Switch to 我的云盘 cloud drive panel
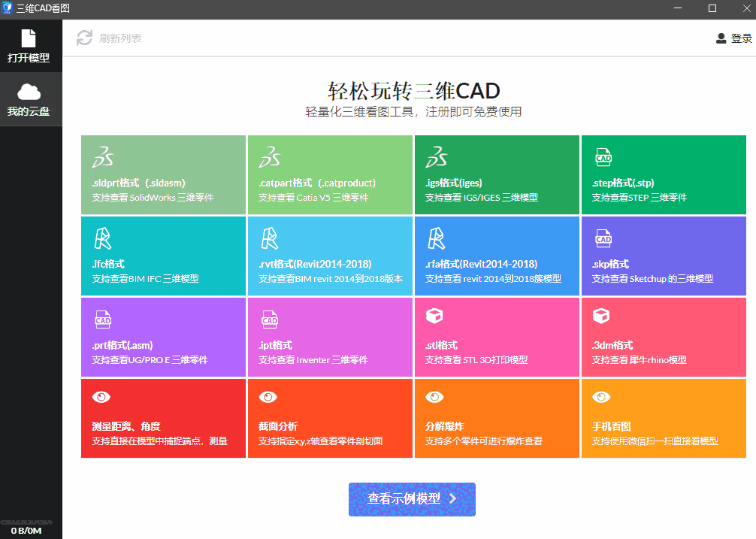The height and width of the screenshot is (539, 756). coord(30,98)
